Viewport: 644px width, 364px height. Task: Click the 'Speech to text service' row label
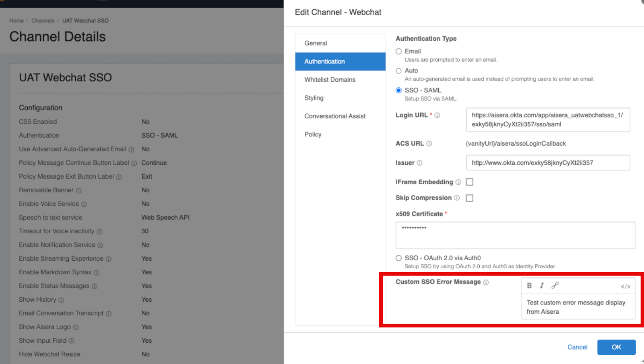click(50, 218)
